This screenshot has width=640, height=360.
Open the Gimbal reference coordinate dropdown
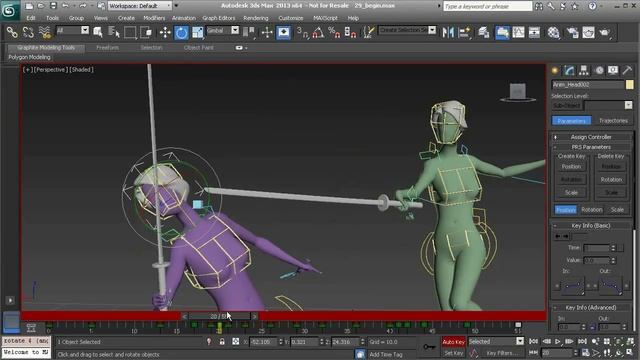(x=235, y=30)
